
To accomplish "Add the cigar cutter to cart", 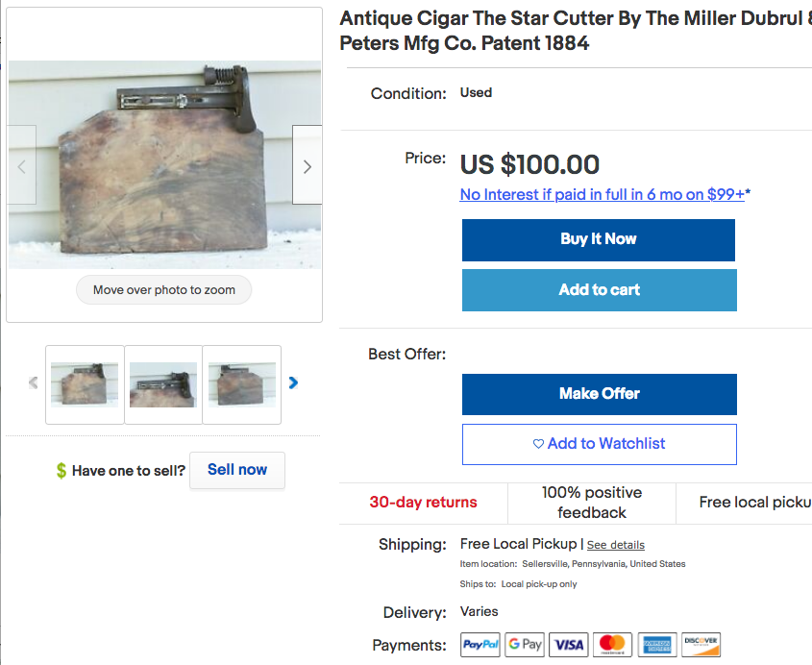I will [x=599, y=290].
